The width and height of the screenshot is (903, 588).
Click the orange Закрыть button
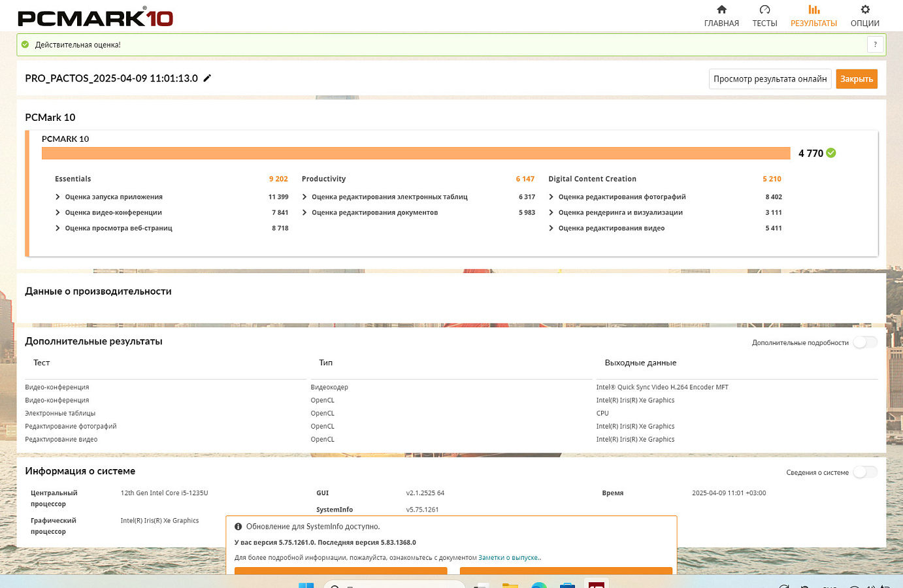(x=857, y=79)
